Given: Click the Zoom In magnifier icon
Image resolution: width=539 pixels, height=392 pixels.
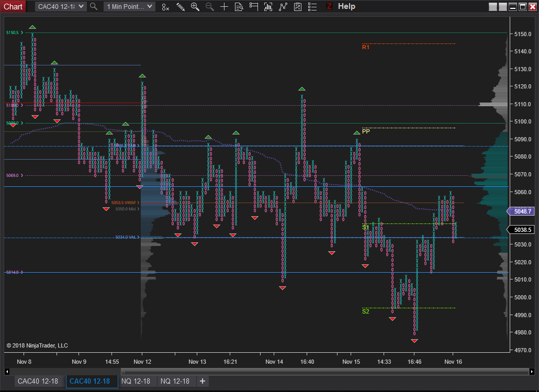Looking at the screenshot, I should [x=195, y=7].
